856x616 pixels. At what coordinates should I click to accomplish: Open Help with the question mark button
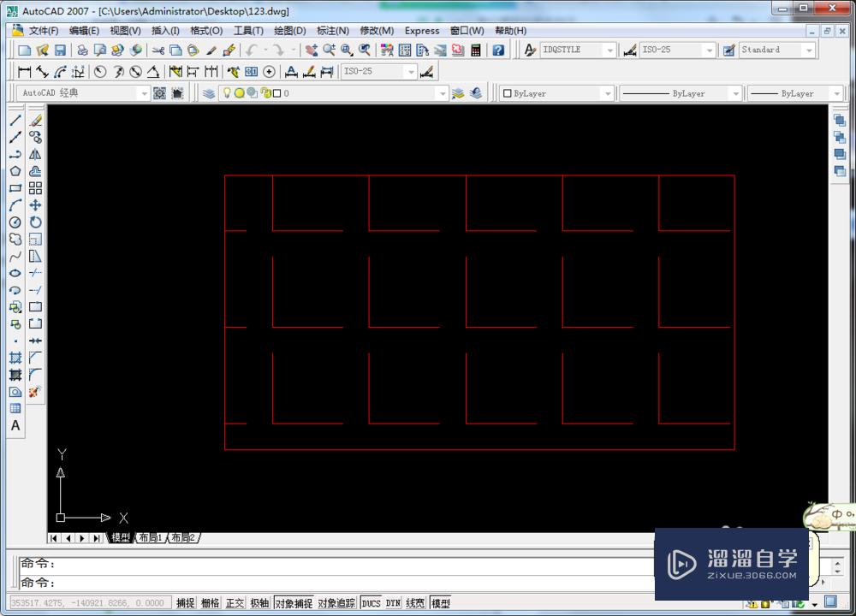(x=498, y=49)
